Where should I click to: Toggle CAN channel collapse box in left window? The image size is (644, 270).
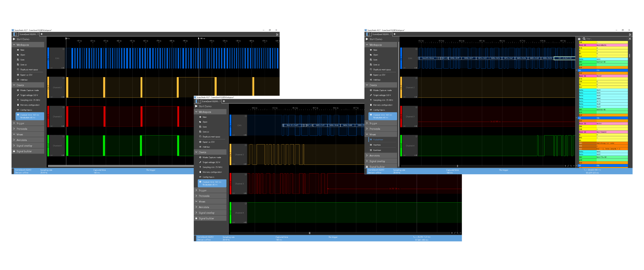63,49
